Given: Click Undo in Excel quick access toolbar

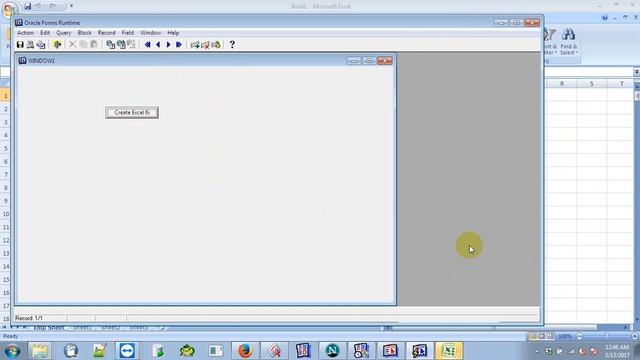Looking at the screenshot, I should click(x=38, y=6).
